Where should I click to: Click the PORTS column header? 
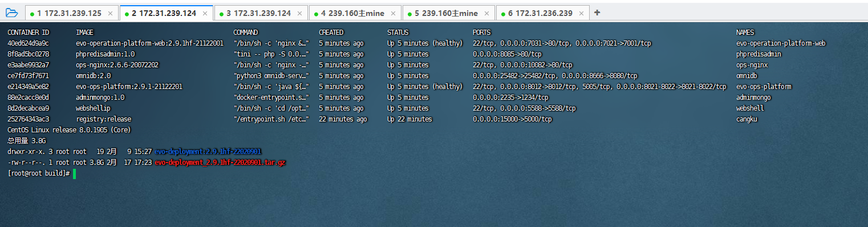pos(482,33)
